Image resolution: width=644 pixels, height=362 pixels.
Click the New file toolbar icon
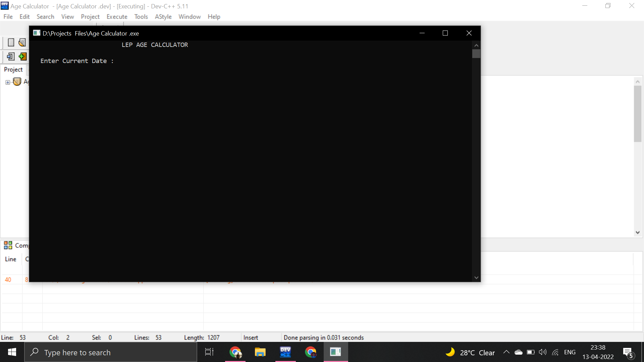[x=11, y=43]
